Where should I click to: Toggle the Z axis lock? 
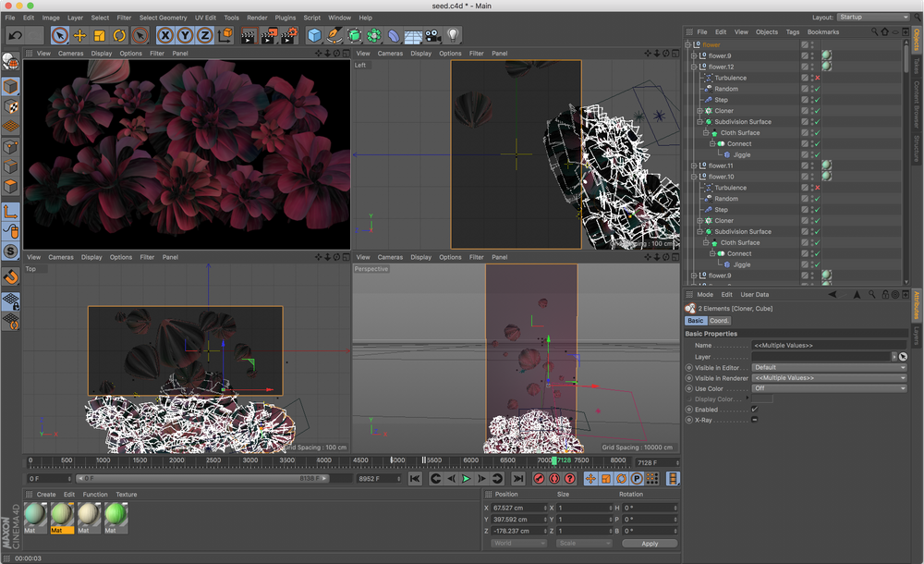pos(204,35)
